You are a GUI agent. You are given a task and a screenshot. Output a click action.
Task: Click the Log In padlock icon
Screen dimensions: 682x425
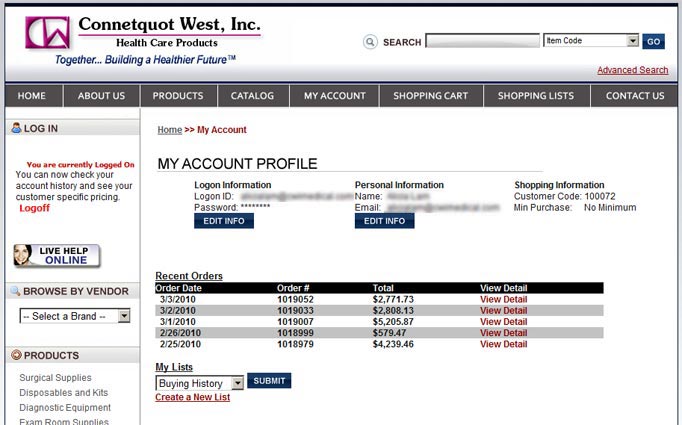click(15, 129)
